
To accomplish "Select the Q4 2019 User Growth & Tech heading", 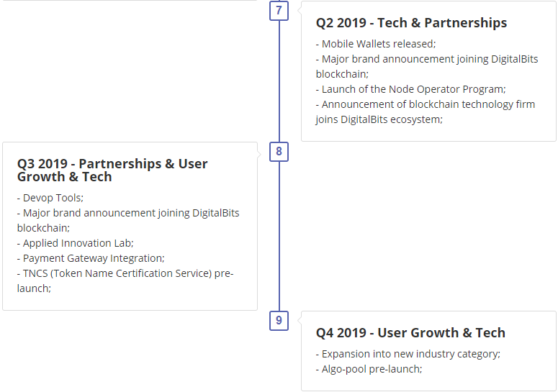I will [410, 333].
